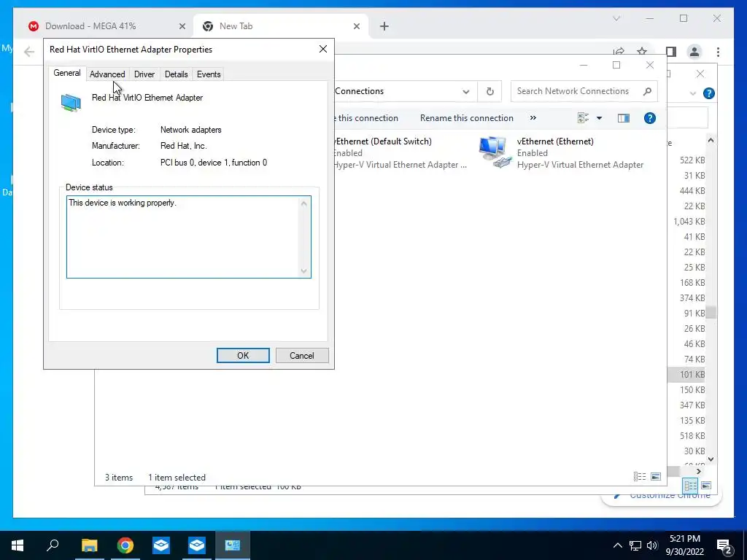Select vEthernet (Default Switch) connection

coord(400,153)
